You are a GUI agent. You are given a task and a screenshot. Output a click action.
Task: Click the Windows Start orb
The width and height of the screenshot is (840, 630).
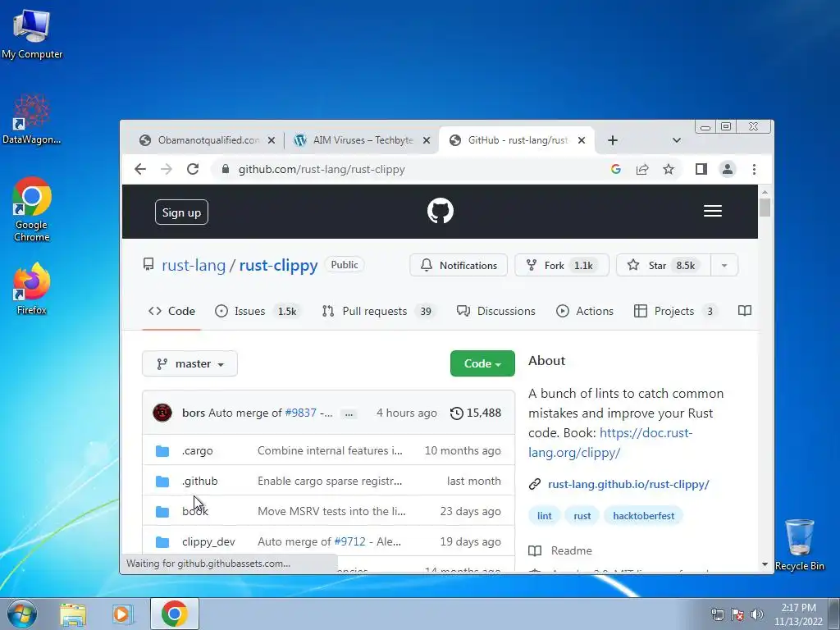point(22,614)
